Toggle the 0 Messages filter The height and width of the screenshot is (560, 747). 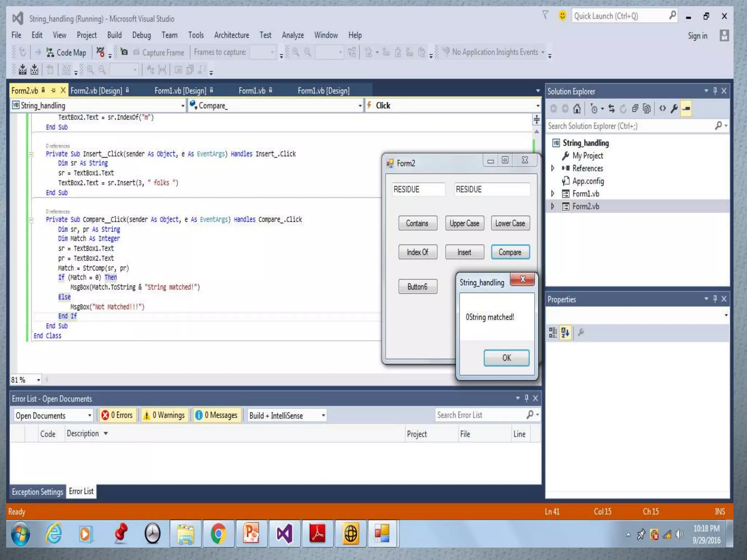point(217,415)
